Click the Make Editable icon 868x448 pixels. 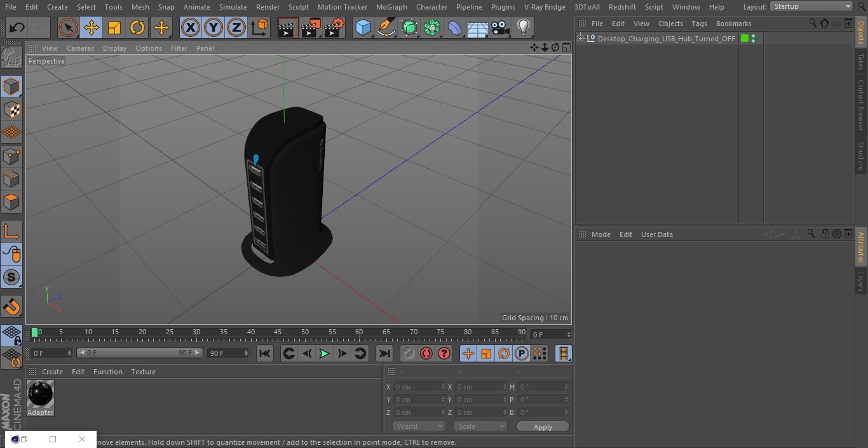click(x=11, y=58)
